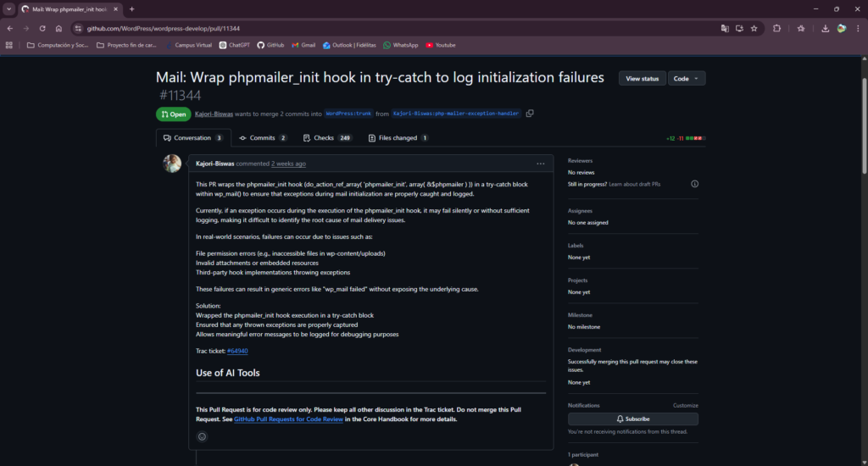Open Proyecto fin de car... bookmark folder

pyautogui.click(x=126, y=46)
